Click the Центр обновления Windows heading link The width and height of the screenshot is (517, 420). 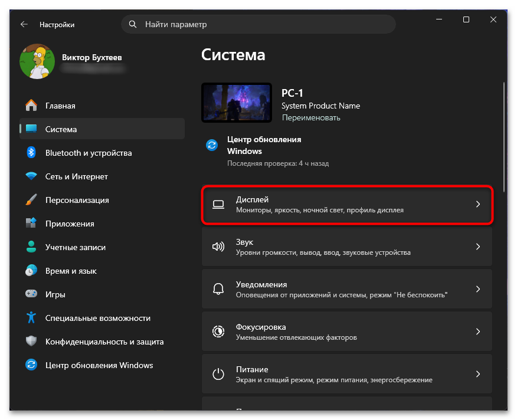point(264,145)
